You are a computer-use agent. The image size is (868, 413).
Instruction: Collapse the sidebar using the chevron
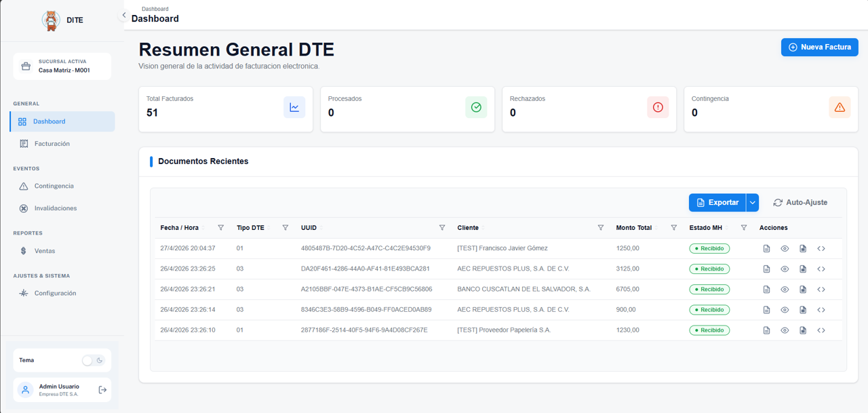point(124,15)
